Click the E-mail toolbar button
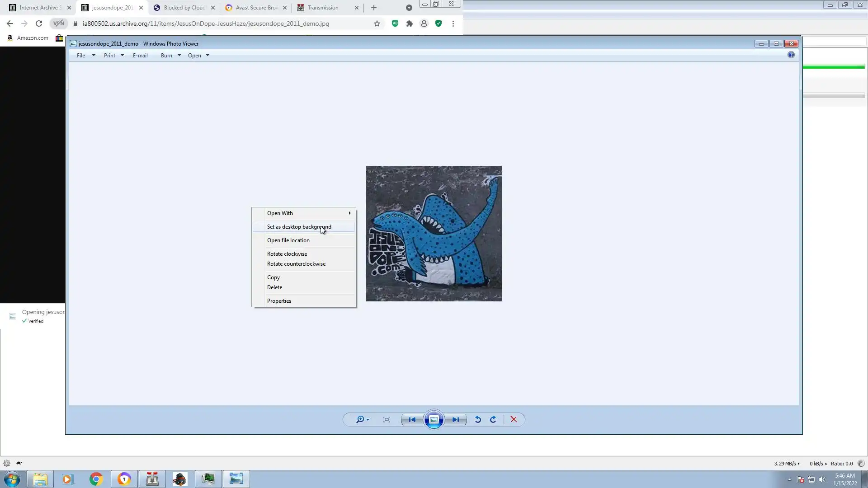The width and height of the screenshot is (868, 488). (x=140, y=56)
